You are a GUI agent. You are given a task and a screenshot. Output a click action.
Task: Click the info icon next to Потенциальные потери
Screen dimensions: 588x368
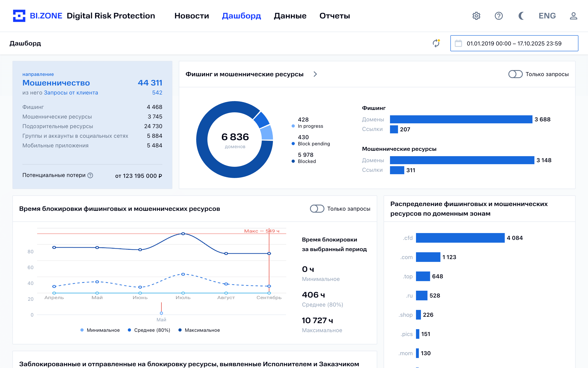click(x=90, y=175)
